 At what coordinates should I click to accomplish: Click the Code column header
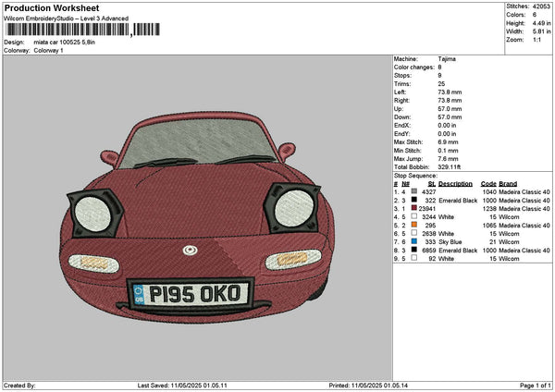point(488,182)
